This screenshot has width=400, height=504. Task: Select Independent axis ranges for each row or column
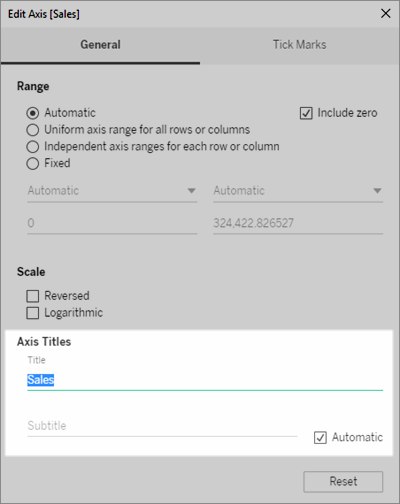tap(33, 147)
